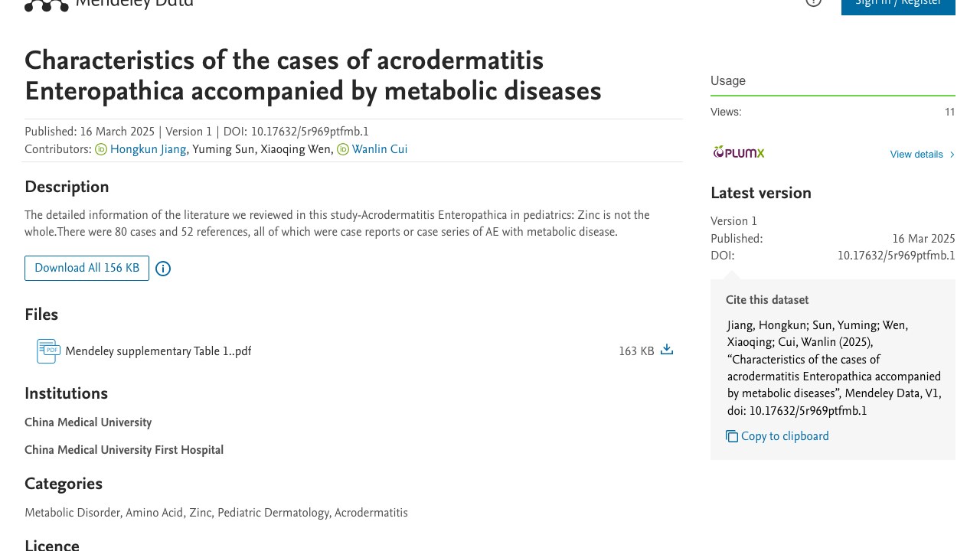The height and width of the screenshot is (551, 980).
Task: Click the Mendeley Data logo icon
Action: pos(47,5)
